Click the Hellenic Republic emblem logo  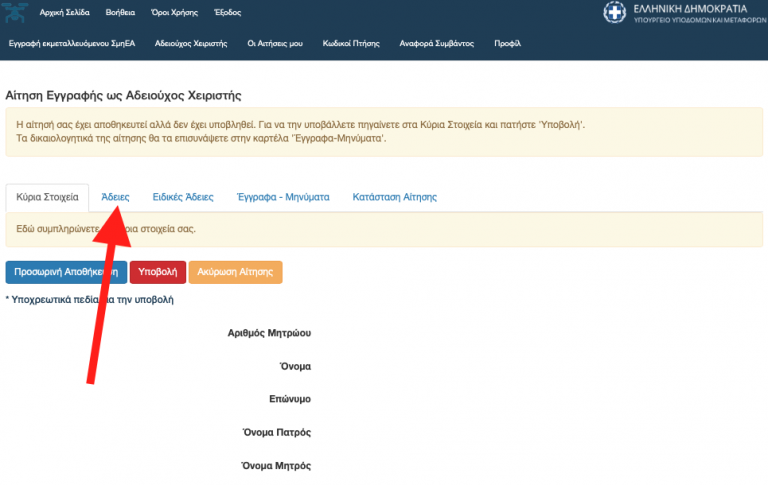pyautogui.click(x=614, y=13)
